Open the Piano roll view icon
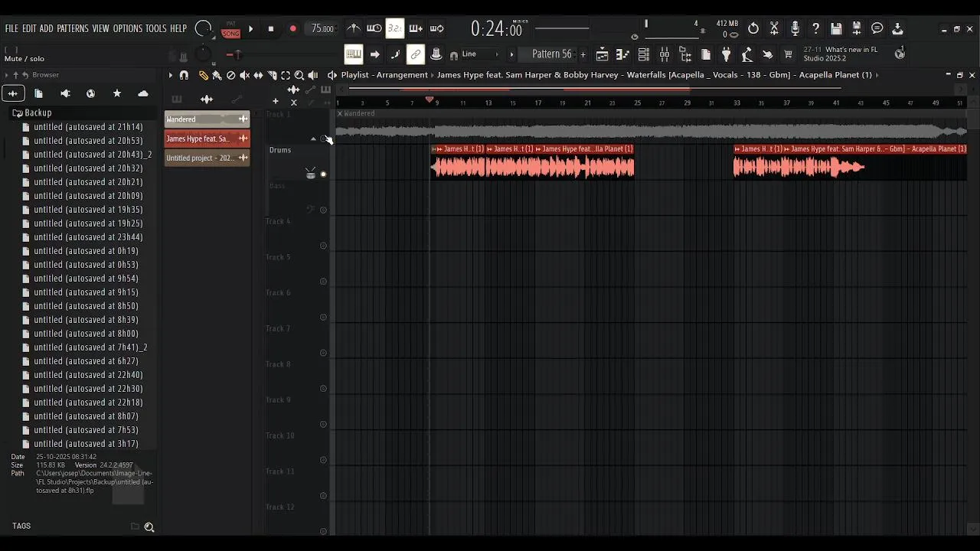Screen dimensions: 980x551 point(622,54)
